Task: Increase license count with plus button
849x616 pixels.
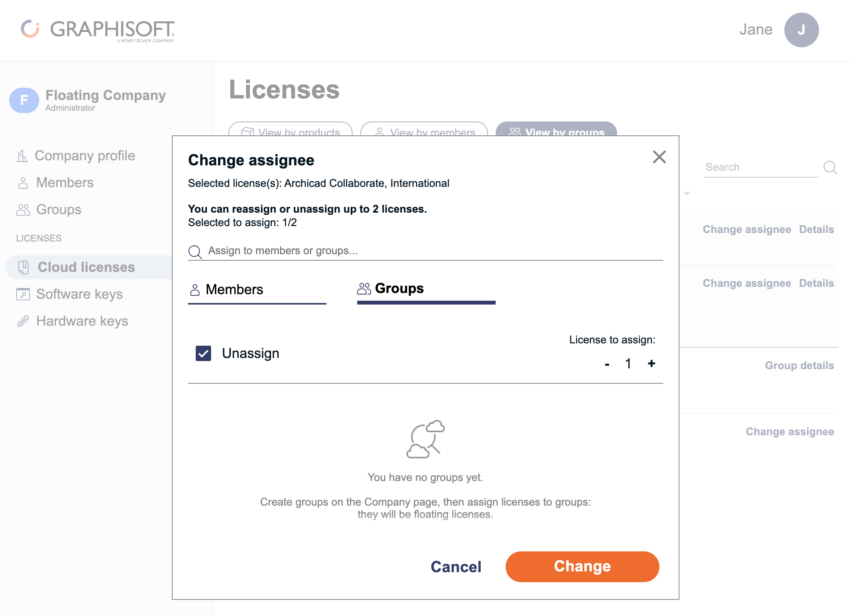Action: tap(651, 363)
